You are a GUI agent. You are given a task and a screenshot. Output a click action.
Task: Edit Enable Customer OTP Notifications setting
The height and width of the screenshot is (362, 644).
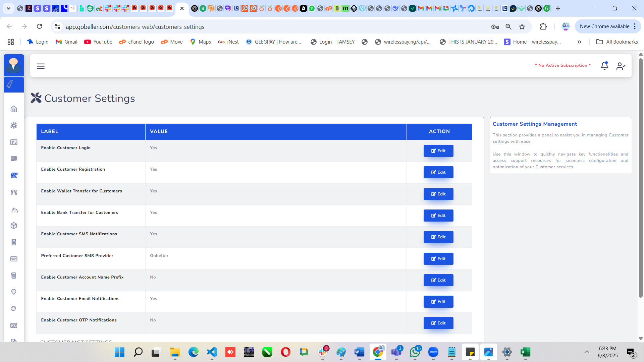[x=438, y=323]
